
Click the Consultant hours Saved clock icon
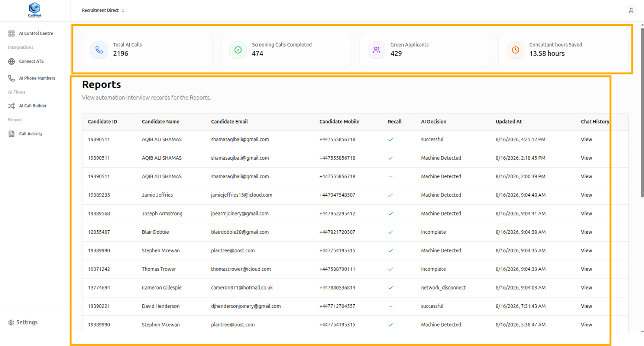[x=515, y=50]
